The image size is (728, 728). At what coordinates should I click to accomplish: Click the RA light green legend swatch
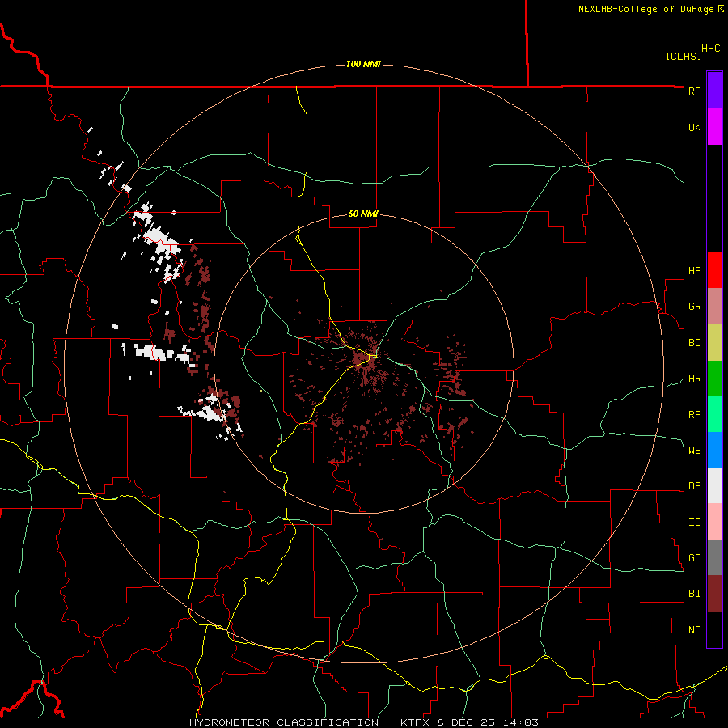[714, 414]
